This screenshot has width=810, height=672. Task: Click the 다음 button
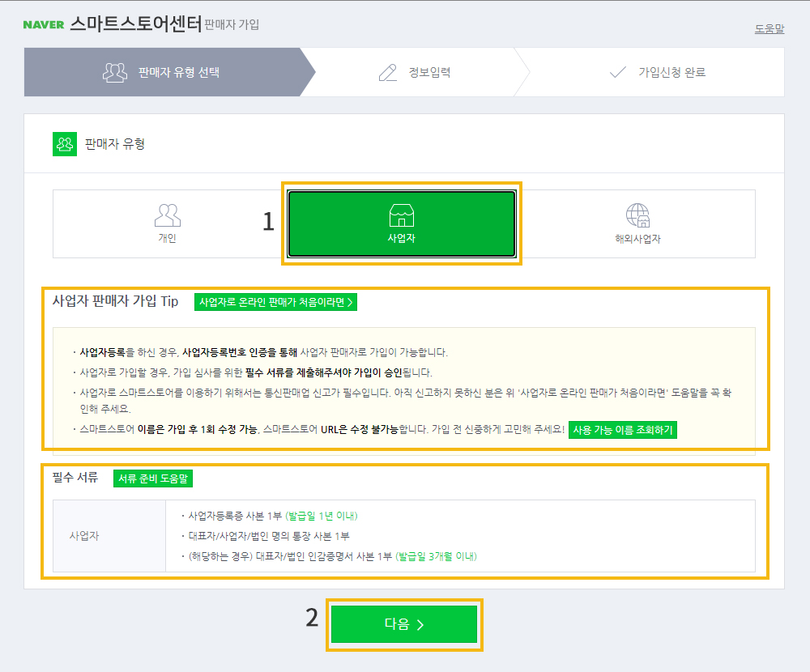click(x=404, y=624)
